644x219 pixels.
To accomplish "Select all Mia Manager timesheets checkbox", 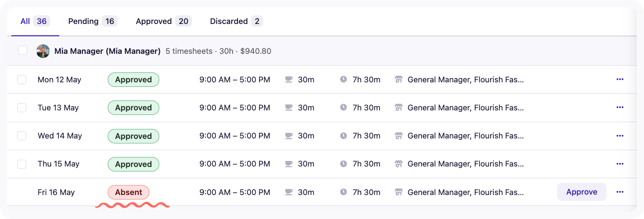I will pyautogui.click(x=23, y=51).
